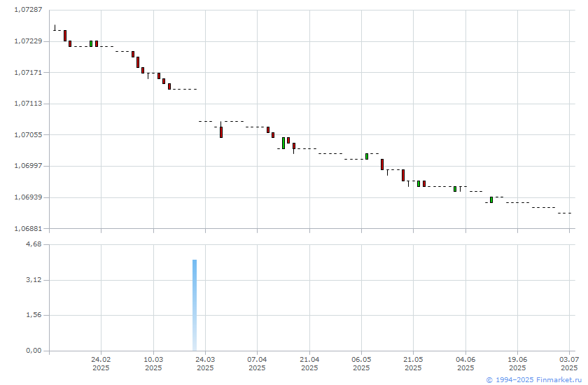Click the 1,07229 price axis label

coord(28,41)
